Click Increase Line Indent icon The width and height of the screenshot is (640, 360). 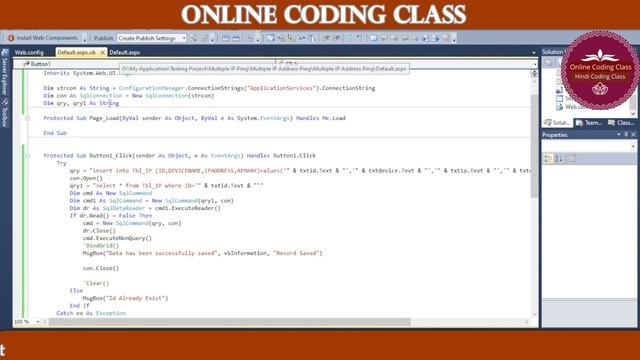[337, 38]
